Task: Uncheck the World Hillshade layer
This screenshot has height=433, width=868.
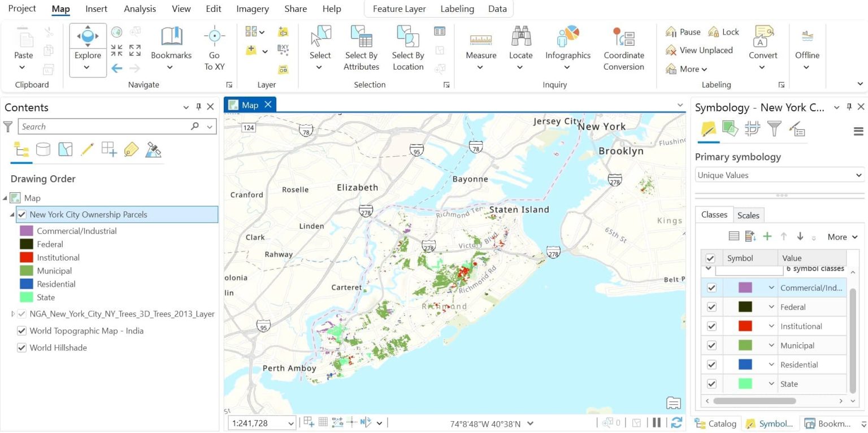Action: (21, 348)
